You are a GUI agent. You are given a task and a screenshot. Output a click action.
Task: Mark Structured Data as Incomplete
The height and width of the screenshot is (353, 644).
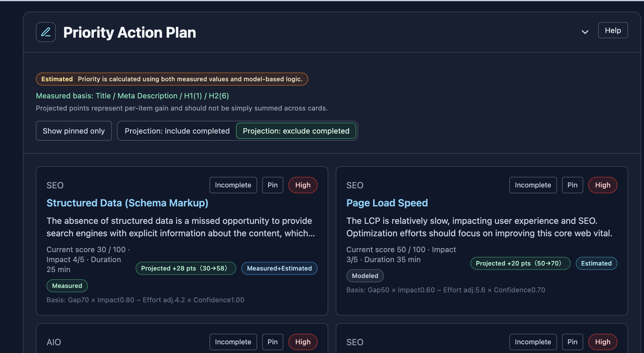pos(233,185)
